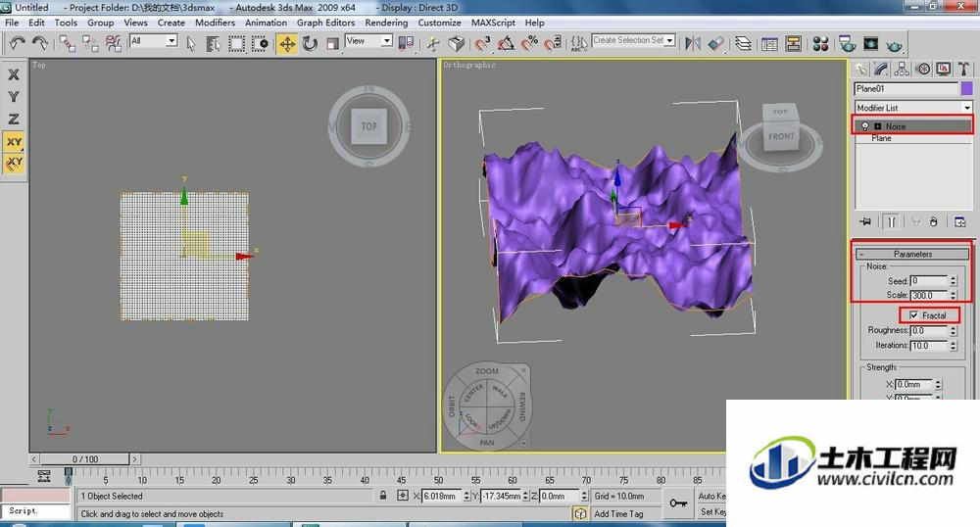Open Render Setup teapot icon
This screenshot has height=527, width=980.
(847, 43)
